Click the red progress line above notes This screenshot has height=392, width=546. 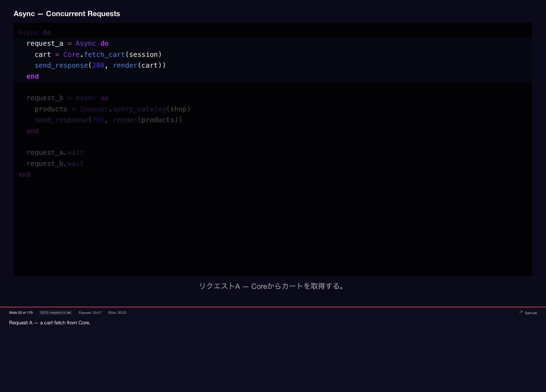273,307
